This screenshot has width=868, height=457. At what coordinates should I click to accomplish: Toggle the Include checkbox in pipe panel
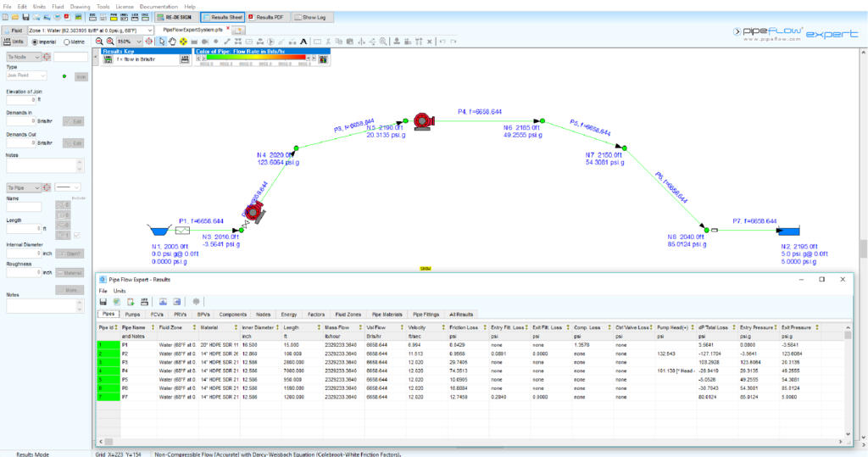click(x=76, y=236)
